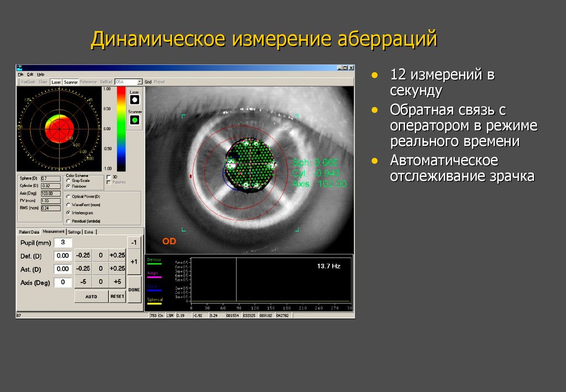566x392 pixels.
Task: Click inside the Pupil (mm) input field
Action: coord(64,242)
